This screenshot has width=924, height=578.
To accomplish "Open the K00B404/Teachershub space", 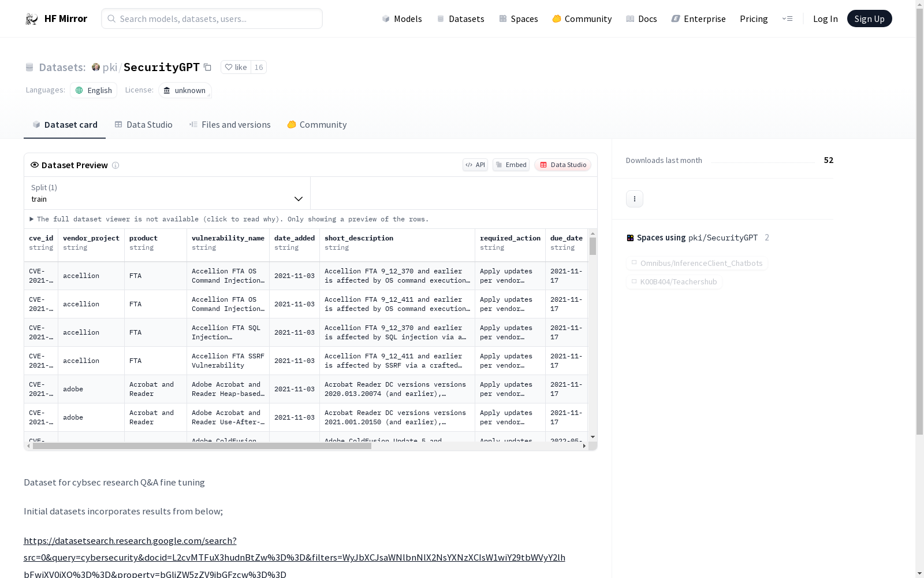I will pyautogui.click(x=674, y=281).
